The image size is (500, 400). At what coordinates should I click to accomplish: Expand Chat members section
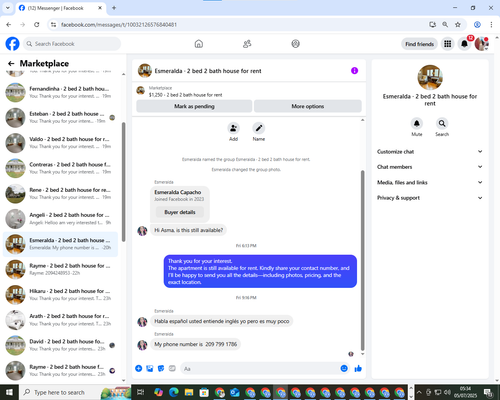[x=430, y=167]
